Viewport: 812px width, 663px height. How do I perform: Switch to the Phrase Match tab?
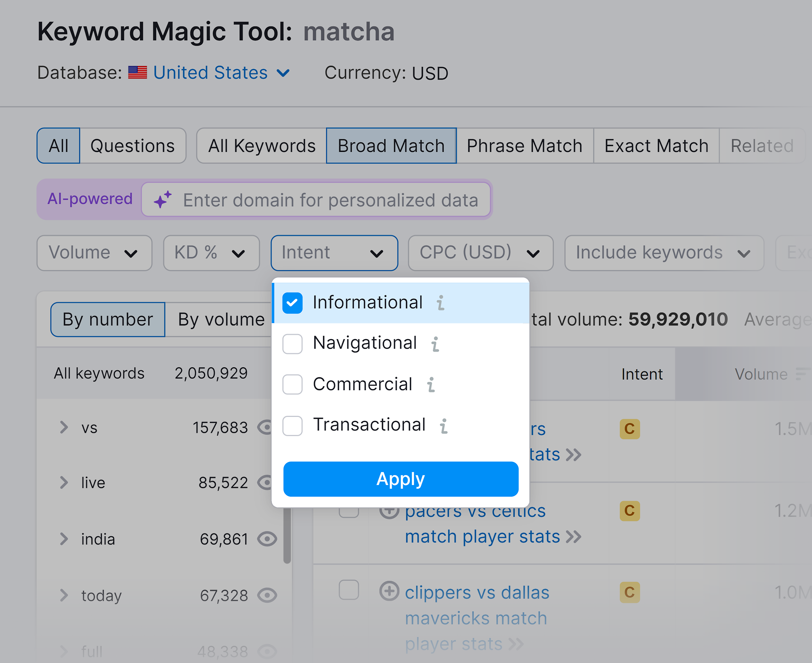[525, 145]
